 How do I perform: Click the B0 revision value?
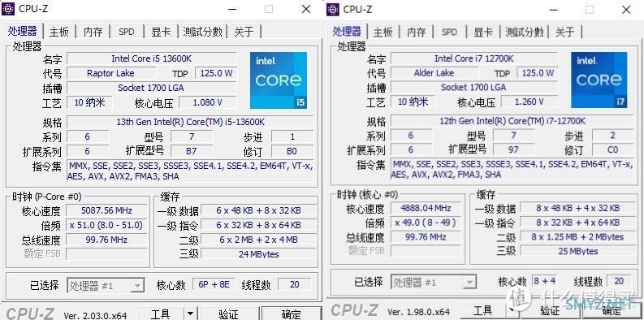point(292,151)
